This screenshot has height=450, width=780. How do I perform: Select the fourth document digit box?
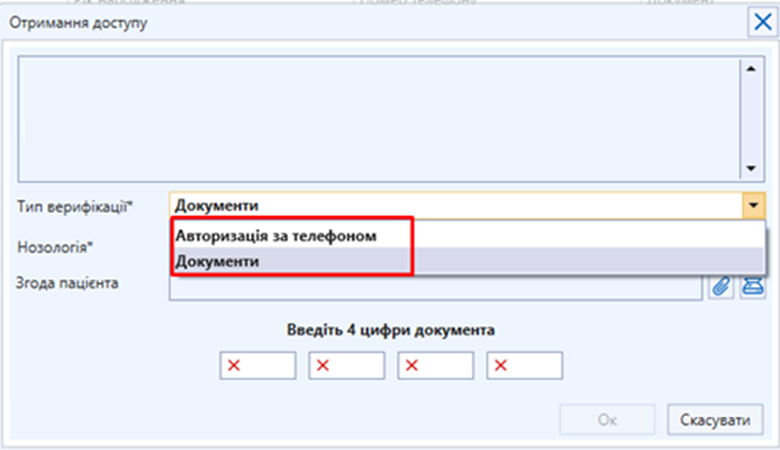pos(524,366)
